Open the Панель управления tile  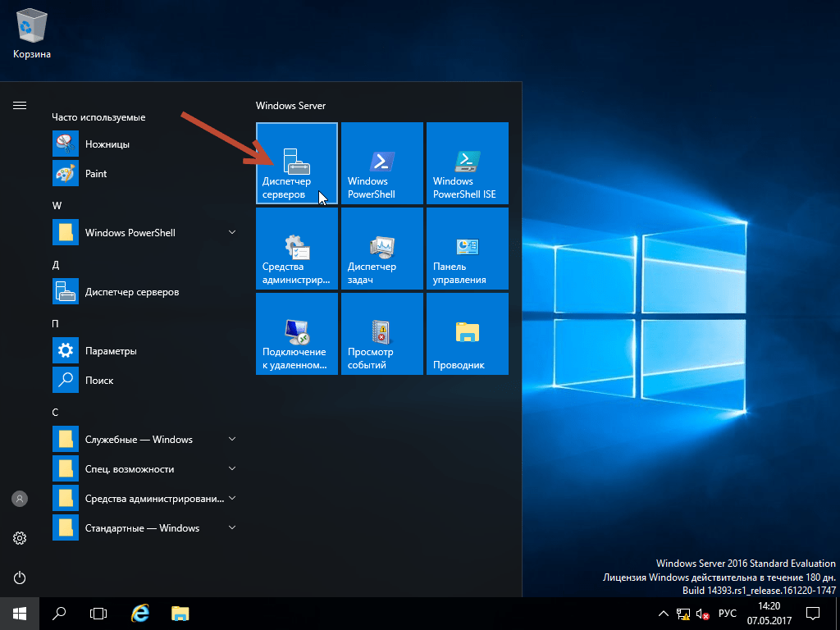point(467,249)
